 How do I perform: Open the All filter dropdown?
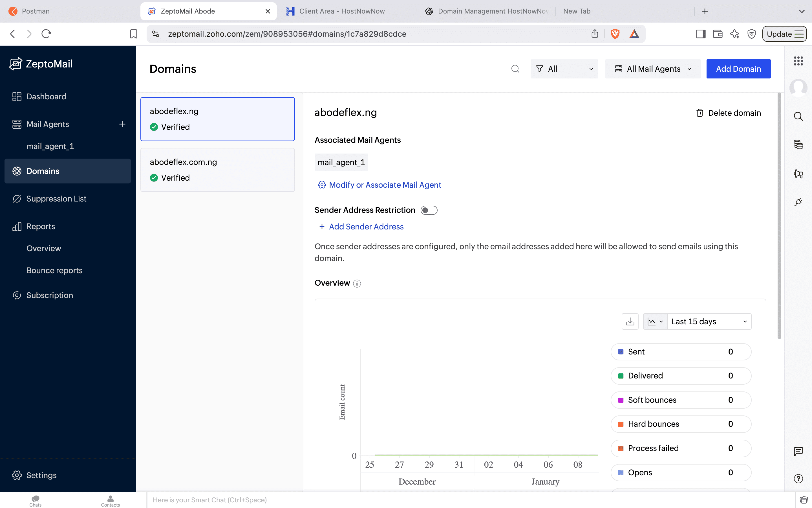(564, 69)
